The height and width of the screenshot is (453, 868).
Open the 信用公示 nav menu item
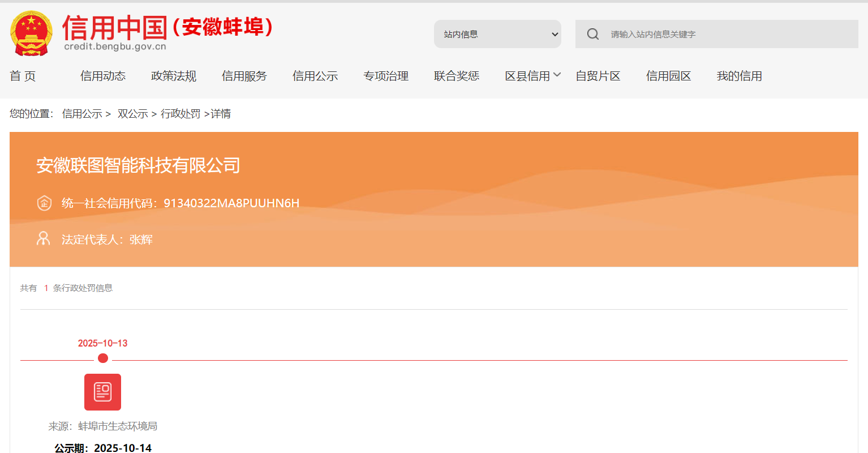[x=315, y=76]
